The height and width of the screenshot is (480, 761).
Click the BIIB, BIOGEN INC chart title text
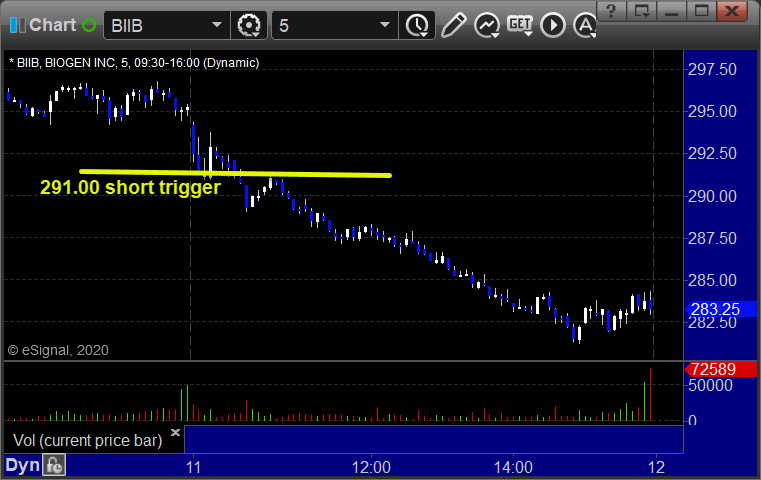134,63
